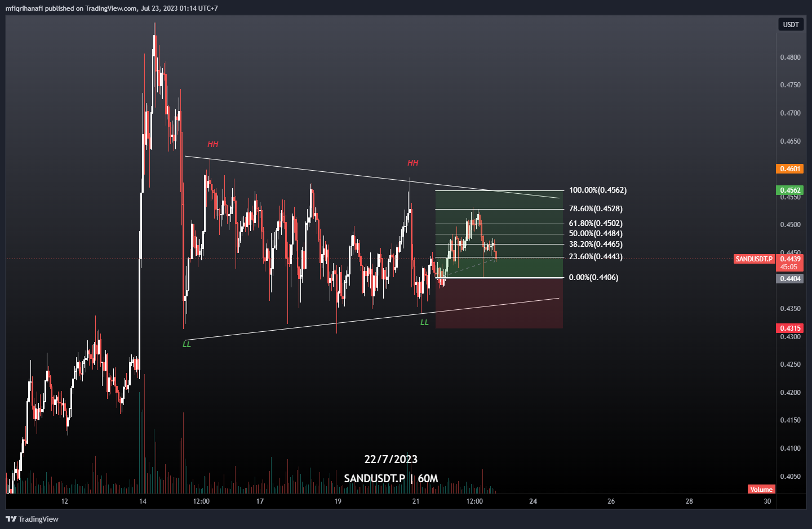Click the gray 0.4404 price label
812x529 pixels.
790,279
